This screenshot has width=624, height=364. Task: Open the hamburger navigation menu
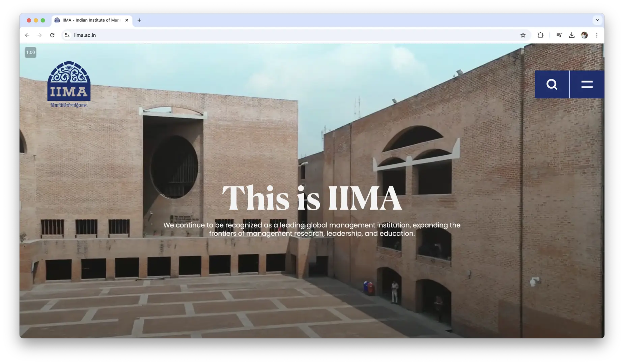pos(587,84)
